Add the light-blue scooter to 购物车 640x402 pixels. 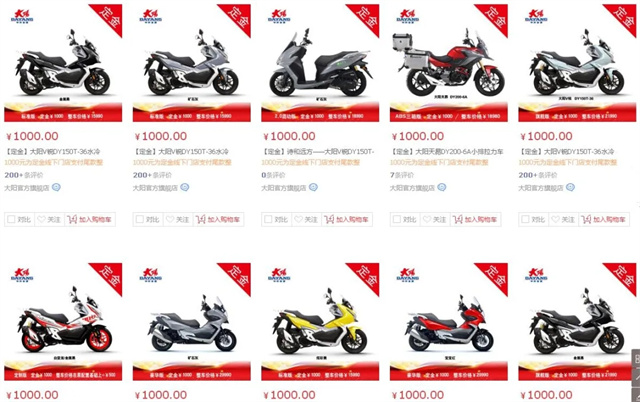point(604,220)
